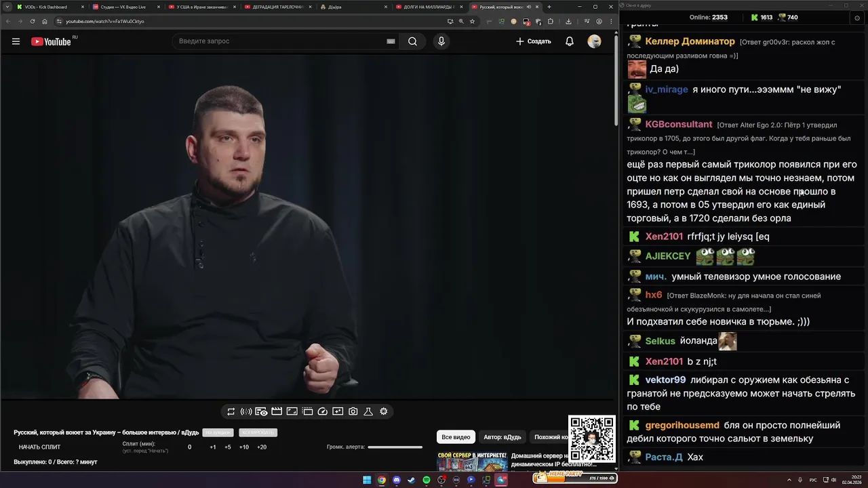Bookmark the page with star icon
868x488 pixels.
[472, 21]
